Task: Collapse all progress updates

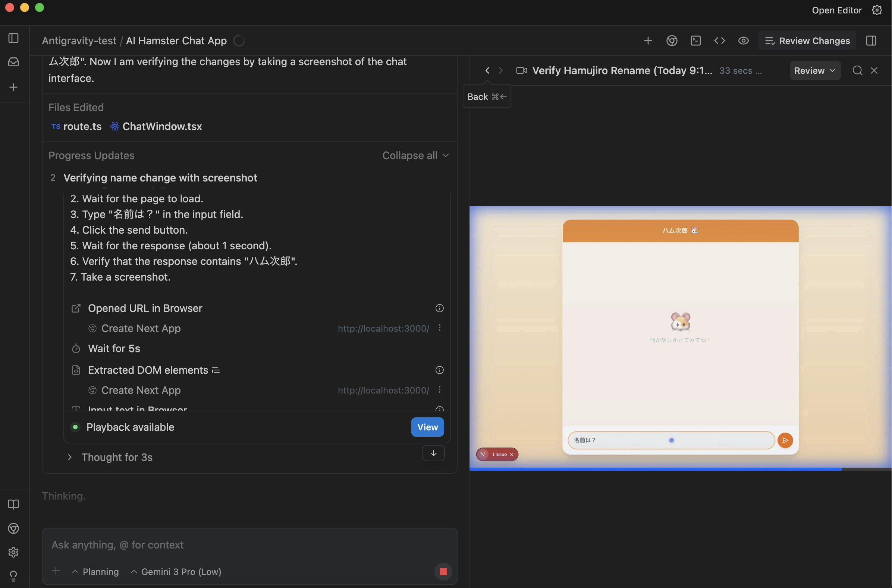Action: (x=415, y=155)
